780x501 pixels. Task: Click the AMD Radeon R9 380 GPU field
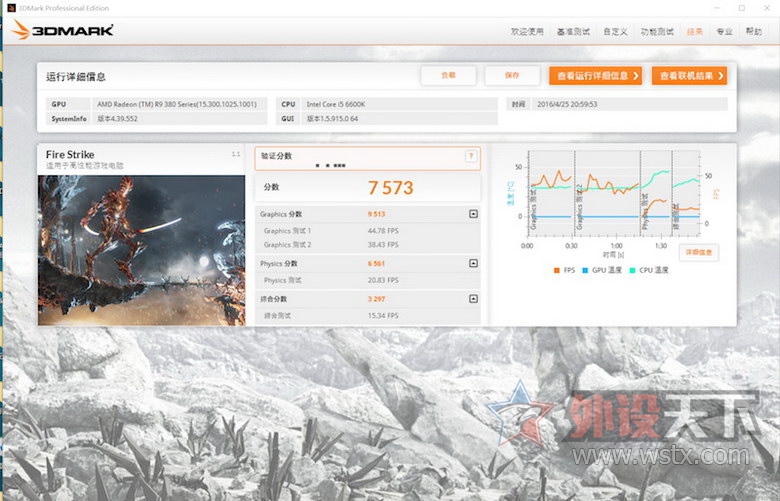[180, 104]
